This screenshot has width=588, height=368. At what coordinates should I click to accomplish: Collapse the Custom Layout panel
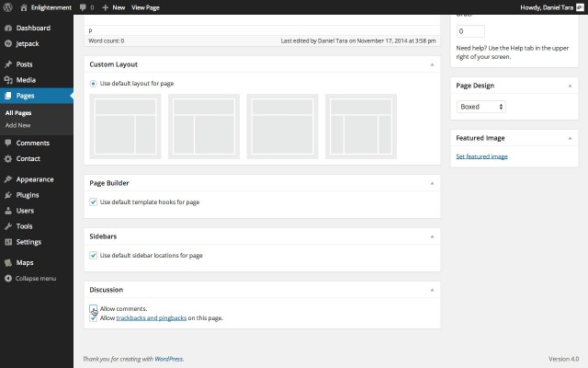click(x=432, y=65)
